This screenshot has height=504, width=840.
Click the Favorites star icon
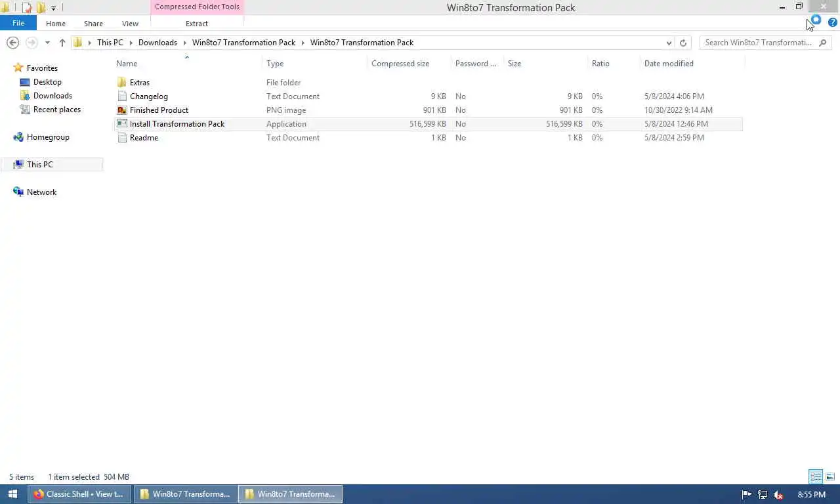point(18,68)
